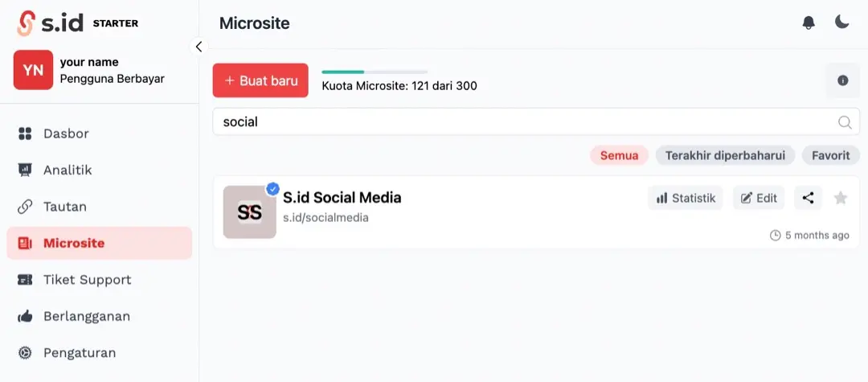The width and height of the screenshot is (868, 382).
Task: Share the S.id Social Media microsite
Action: click(x=808, y=198)
